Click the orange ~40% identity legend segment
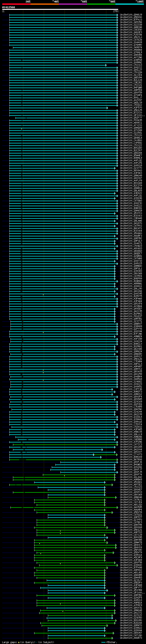 (45, 4)
